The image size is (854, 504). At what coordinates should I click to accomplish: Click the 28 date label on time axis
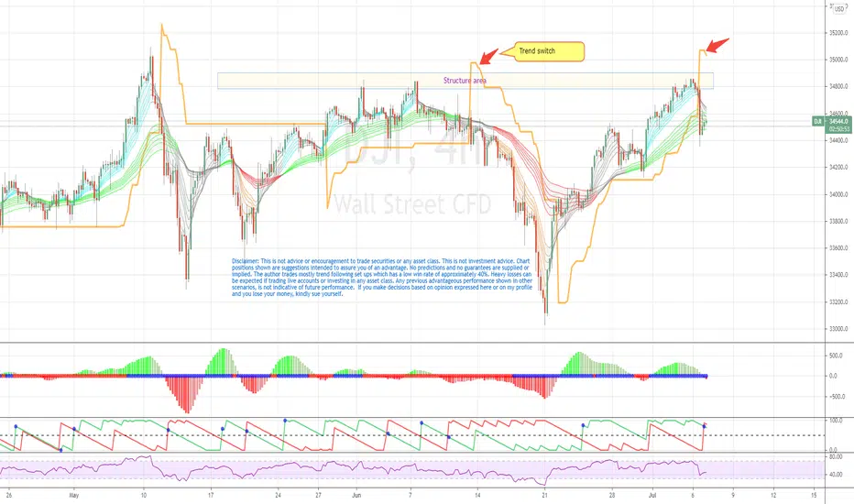(612, 495)
